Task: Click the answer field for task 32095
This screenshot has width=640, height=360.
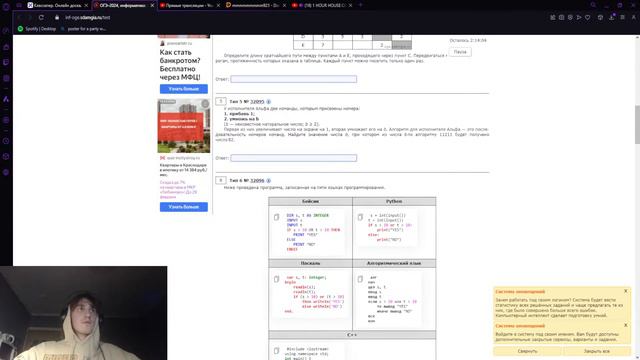Action: click(293, 158)
